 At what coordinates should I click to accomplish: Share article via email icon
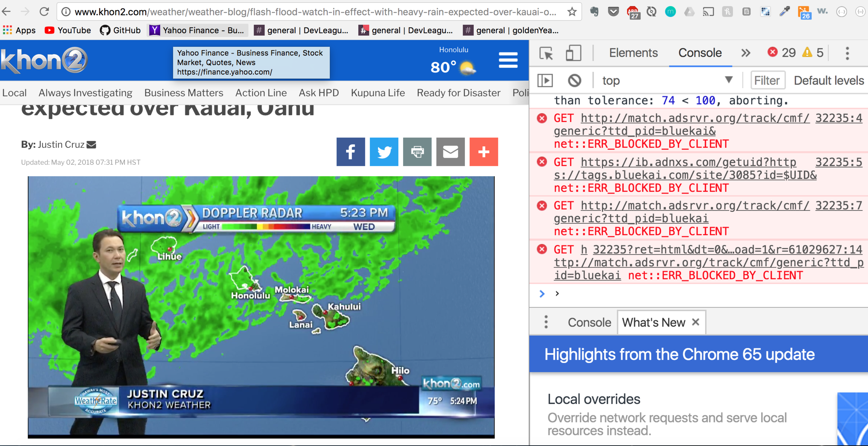point(450,152)
